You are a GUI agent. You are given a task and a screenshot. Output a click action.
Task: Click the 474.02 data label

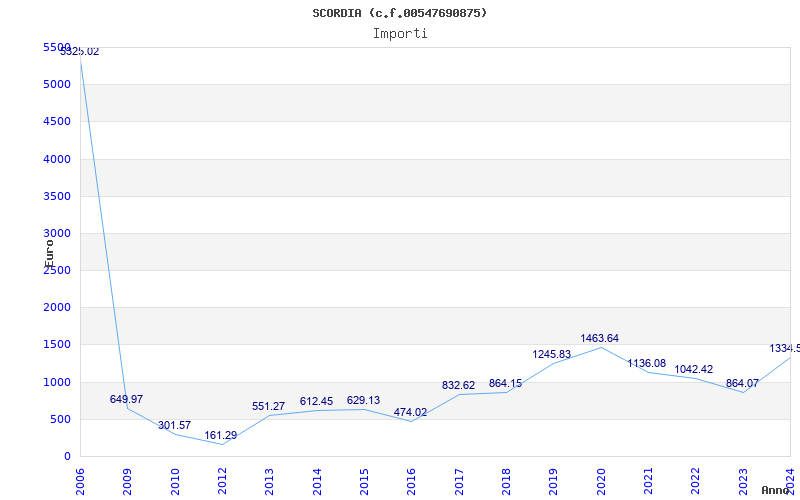pos(410,412)
